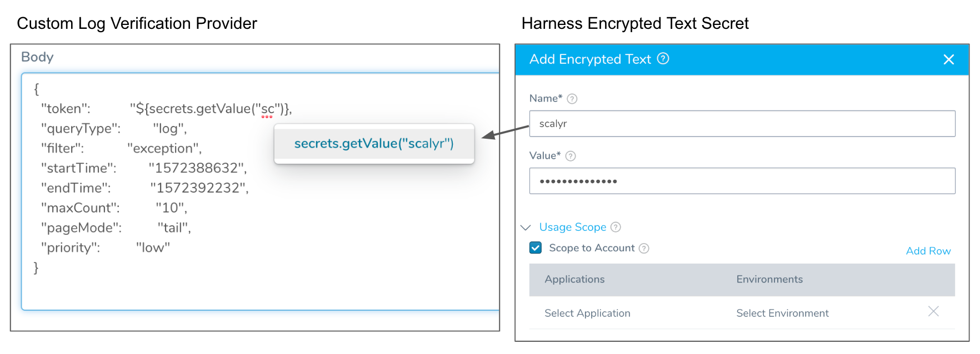Click the help icon next to Value

[570, 156]
